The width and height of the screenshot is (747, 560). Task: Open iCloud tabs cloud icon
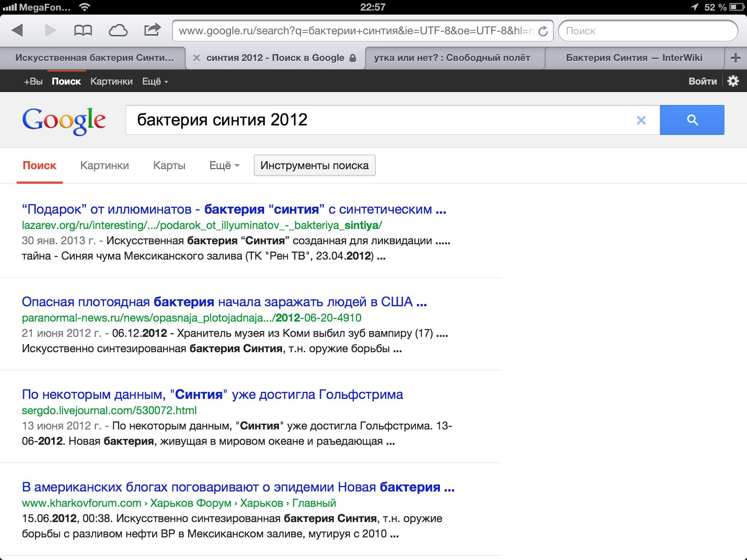click(118, 31)
